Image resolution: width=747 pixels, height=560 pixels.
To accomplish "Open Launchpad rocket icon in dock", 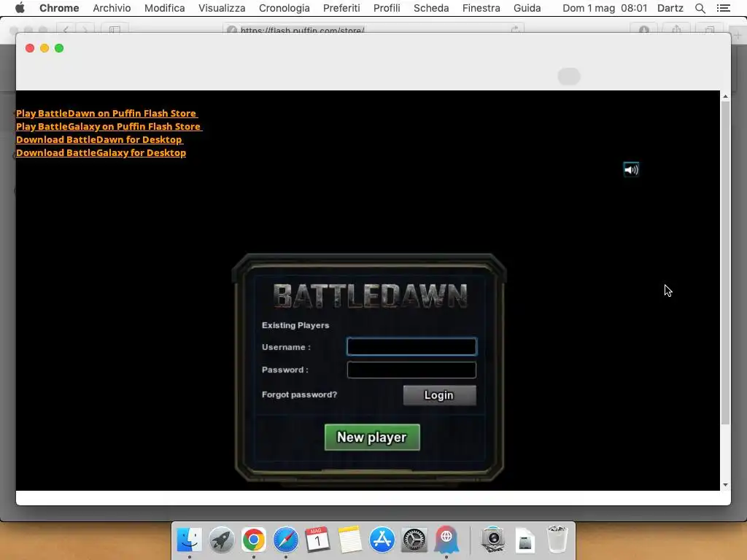I will (x=222, y=540).
